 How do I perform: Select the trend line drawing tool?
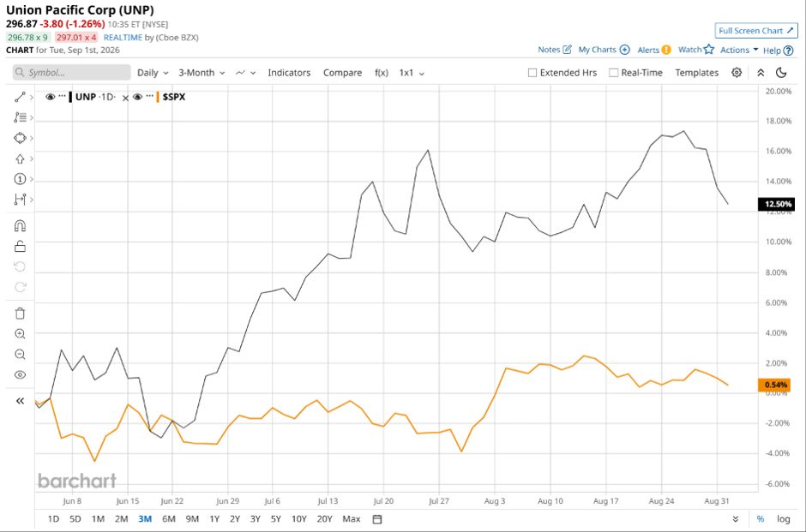[x=20, y=97]
